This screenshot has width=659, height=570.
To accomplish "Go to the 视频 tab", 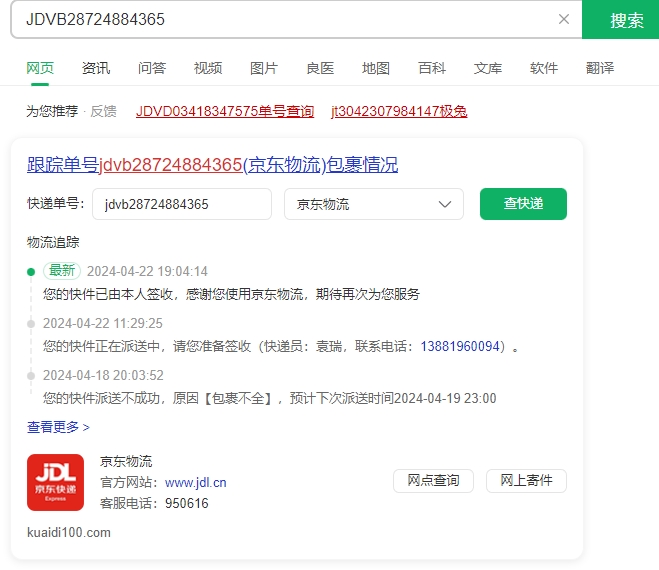I will click(x=208, y=68).
